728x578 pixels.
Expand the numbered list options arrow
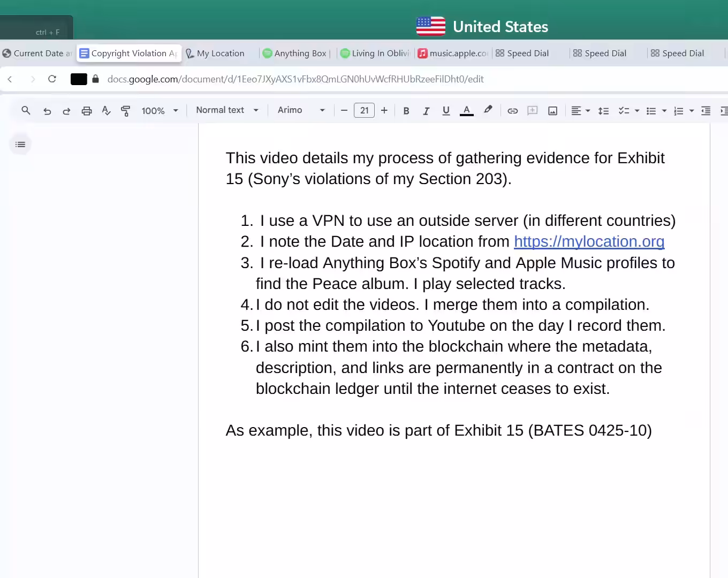(x=692, y=111)
